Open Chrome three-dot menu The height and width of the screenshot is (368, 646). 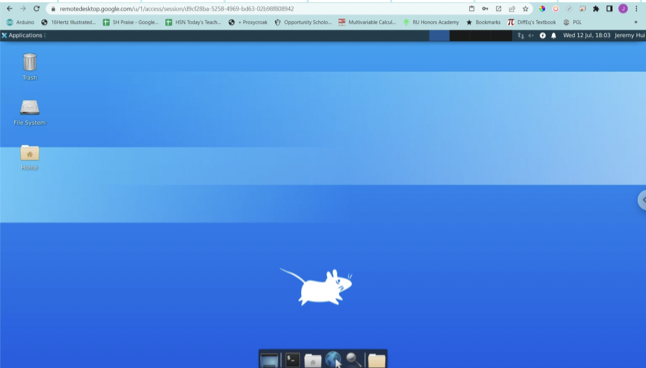pyautogui.click(x=637, y=9)
